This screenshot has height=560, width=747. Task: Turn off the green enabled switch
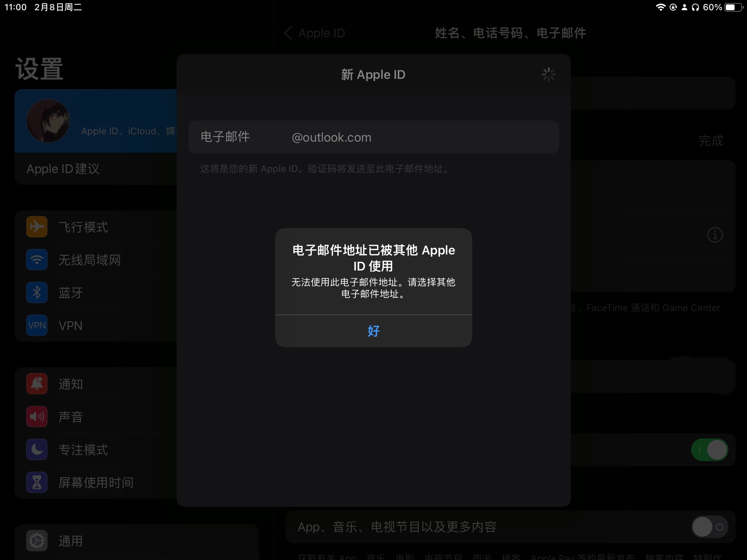click(709, 450)
